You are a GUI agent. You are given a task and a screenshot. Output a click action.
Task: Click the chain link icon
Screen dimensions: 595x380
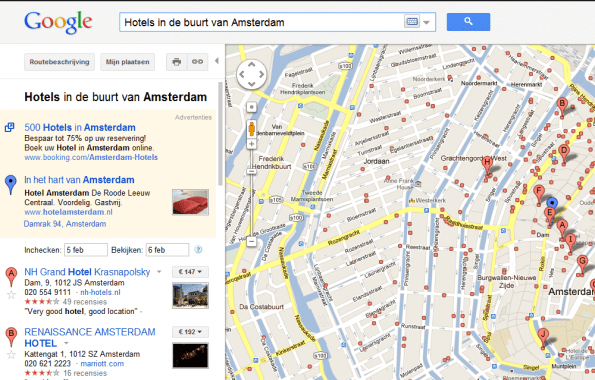[197, 62]
